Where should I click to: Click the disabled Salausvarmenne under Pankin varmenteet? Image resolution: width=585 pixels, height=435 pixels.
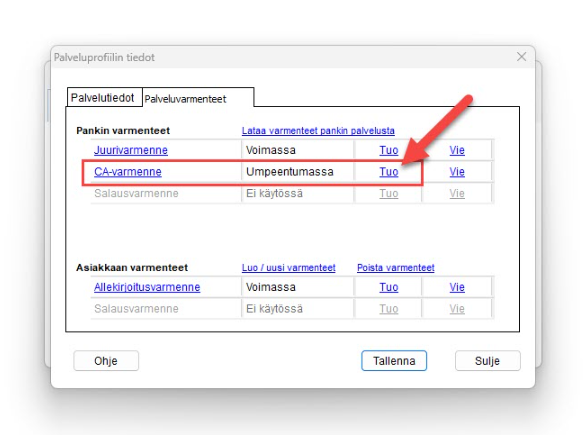pos(136,193)
